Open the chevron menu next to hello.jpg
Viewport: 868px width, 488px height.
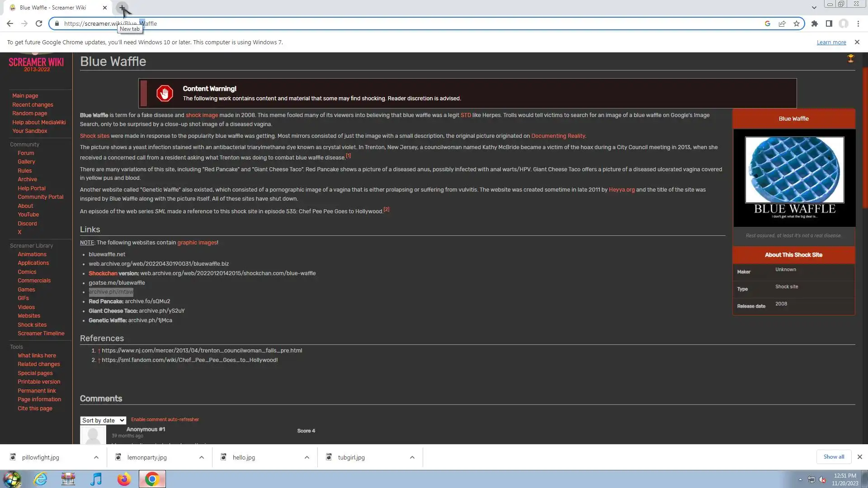tap(307, 457)
